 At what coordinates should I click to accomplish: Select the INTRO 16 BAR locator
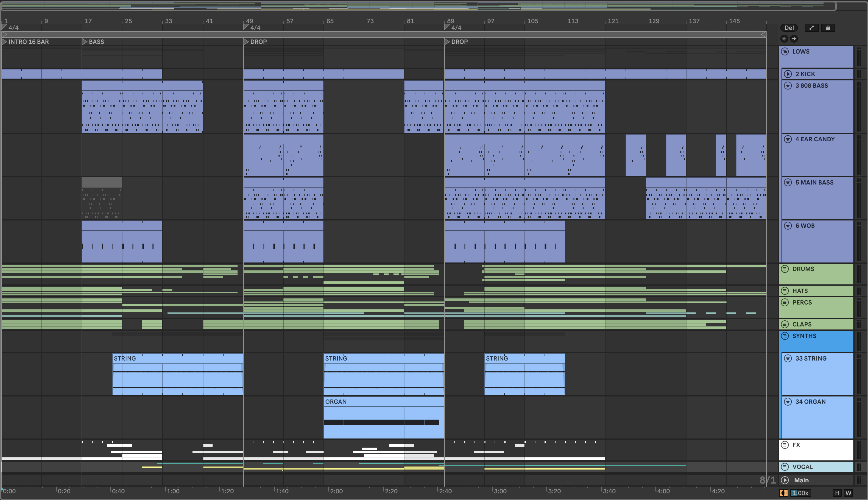coord(26,41)
